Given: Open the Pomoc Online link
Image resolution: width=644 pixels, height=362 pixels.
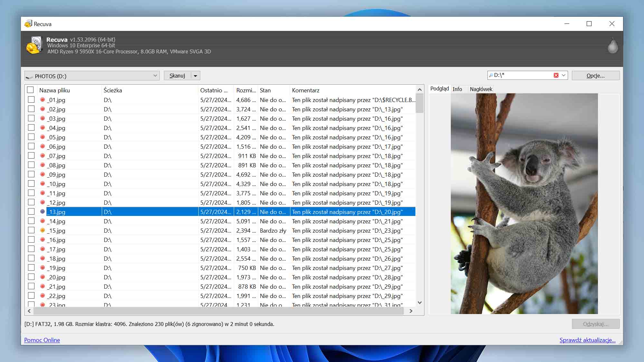Looking at the screenshot, I should pos(42,340).
